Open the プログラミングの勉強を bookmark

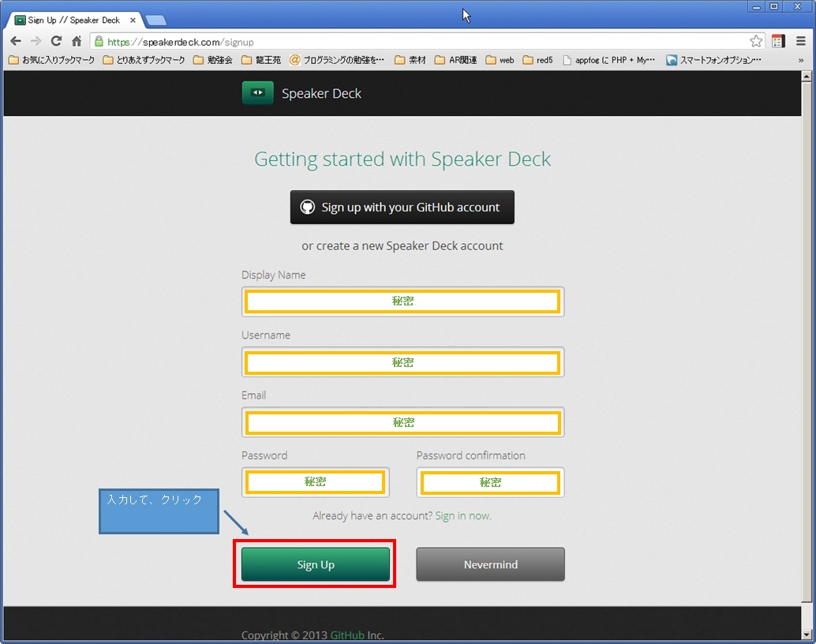[x=337, y=60]
